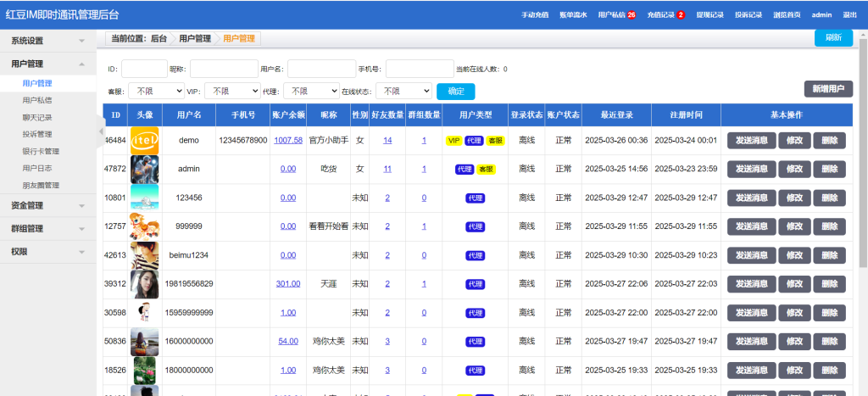Click the red 2 badge beside 充值记录

click(x=681, y=15)
